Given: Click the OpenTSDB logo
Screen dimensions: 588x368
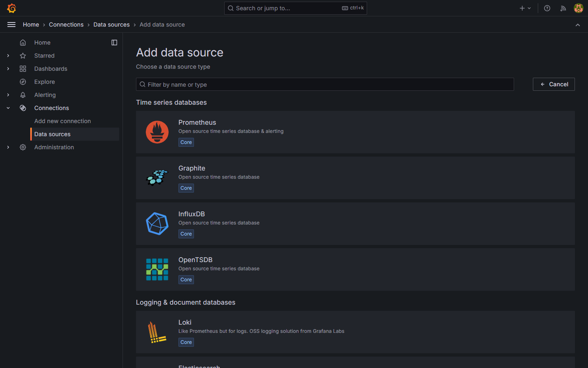Looking at the screenshot, I should (157, 269).
